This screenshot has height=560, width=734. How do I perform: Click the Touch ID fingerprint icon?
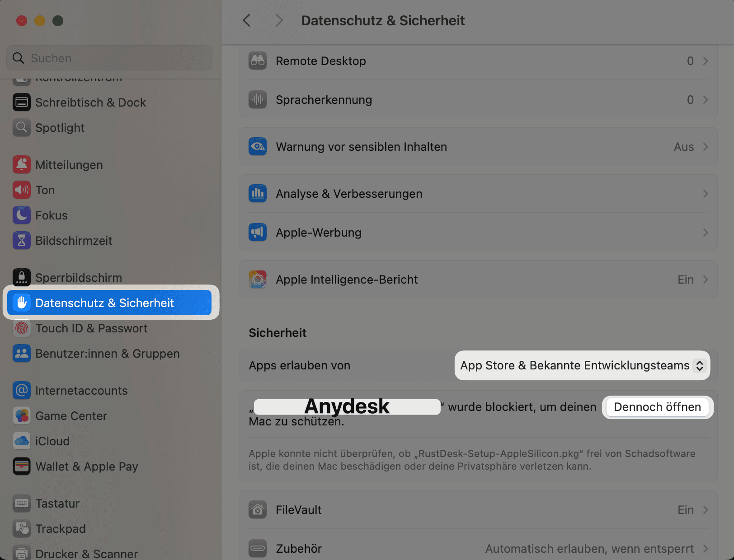(x=22, y=328)
